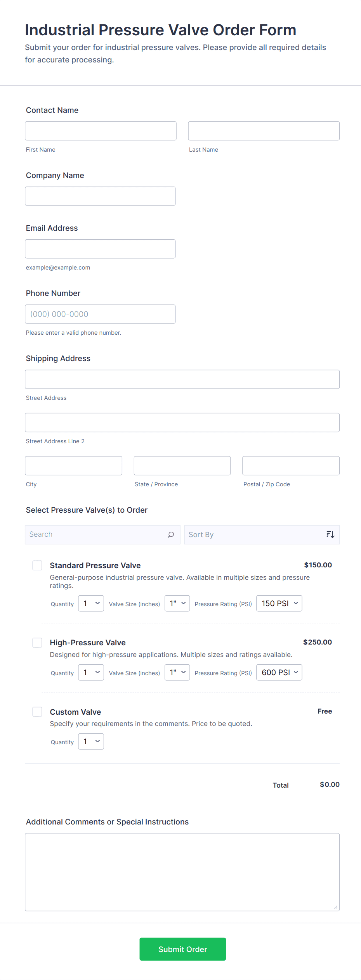The height and width of the screenshot is (980, 361).
Task: Select the Company Name input
Action: [100, 196]
